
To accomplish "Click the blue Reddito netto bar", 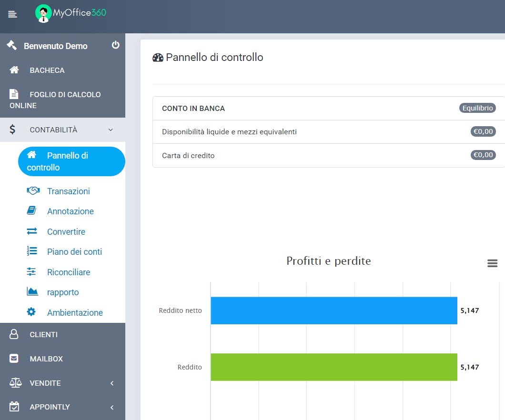I will click(x=334, y=310).
